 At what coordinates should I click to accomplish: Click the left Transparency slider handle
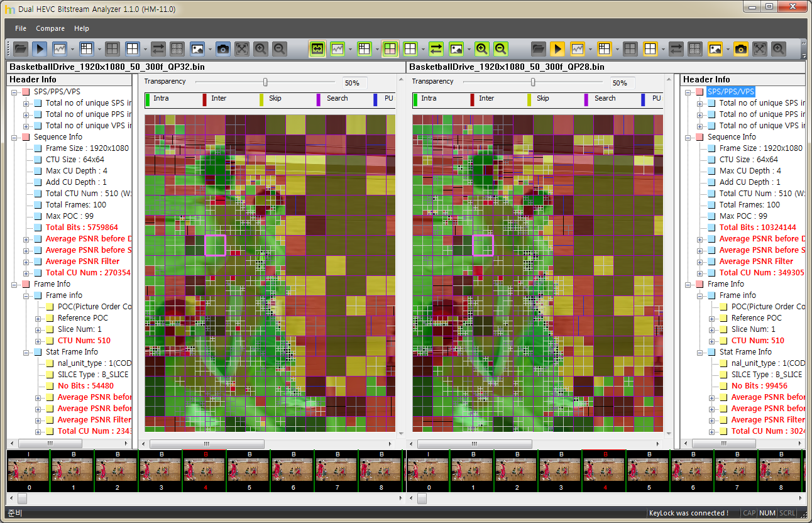(265, 82)
